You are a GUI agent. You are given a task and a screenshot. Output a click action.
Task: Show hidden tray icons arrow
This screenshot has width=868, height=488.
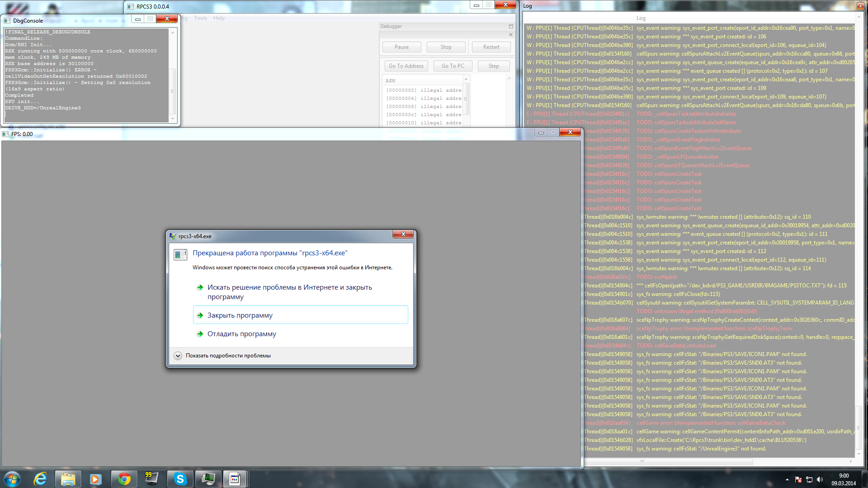click(787, 479)
